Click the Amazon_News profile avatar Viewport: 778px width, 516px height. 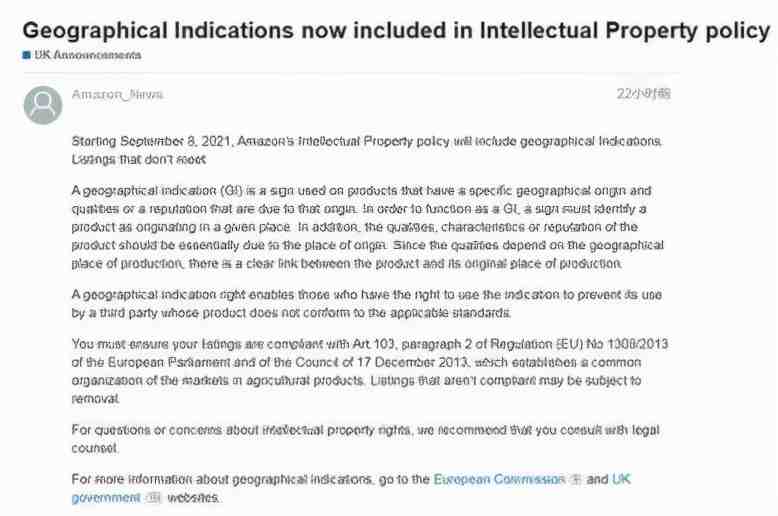tap(43, 105)
